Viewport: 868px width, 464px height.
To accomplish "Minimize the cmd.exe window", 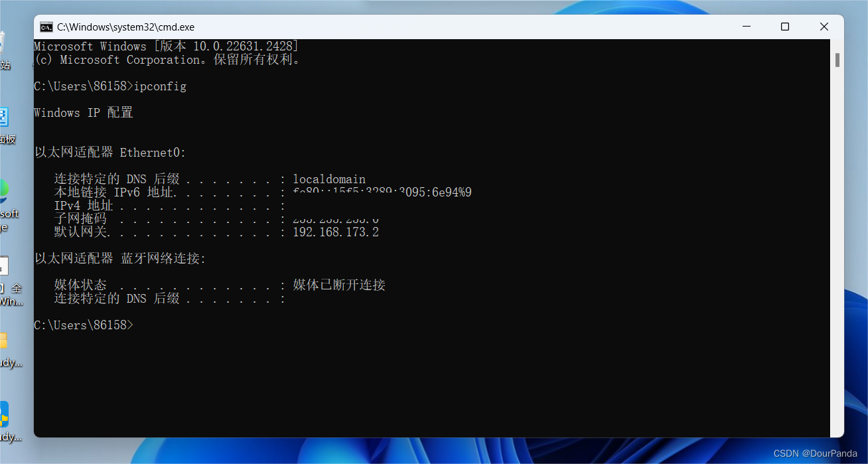I will pyautogui.click(x=747, y=27).
